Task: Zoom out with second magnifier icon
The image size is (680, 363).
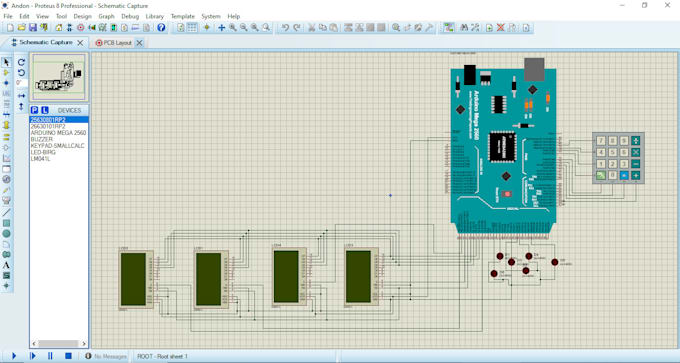Action: tap(244, 28)
